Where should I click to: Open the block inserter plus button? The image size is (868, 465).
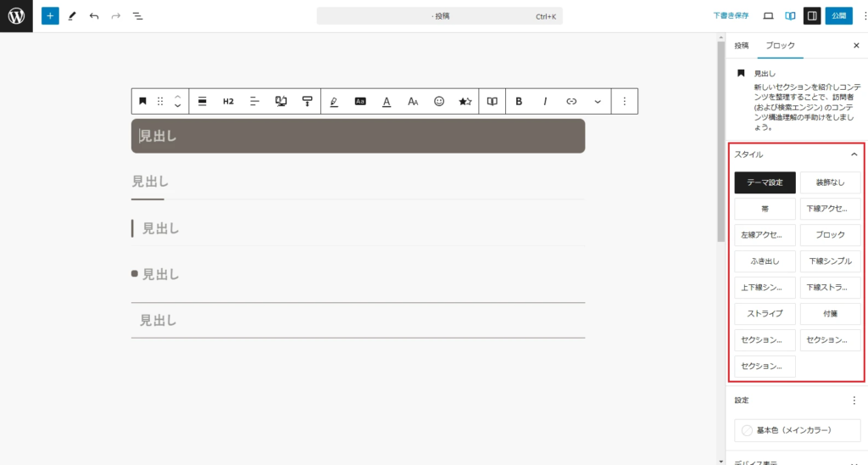pyautogui.click(x=50, y=16)
